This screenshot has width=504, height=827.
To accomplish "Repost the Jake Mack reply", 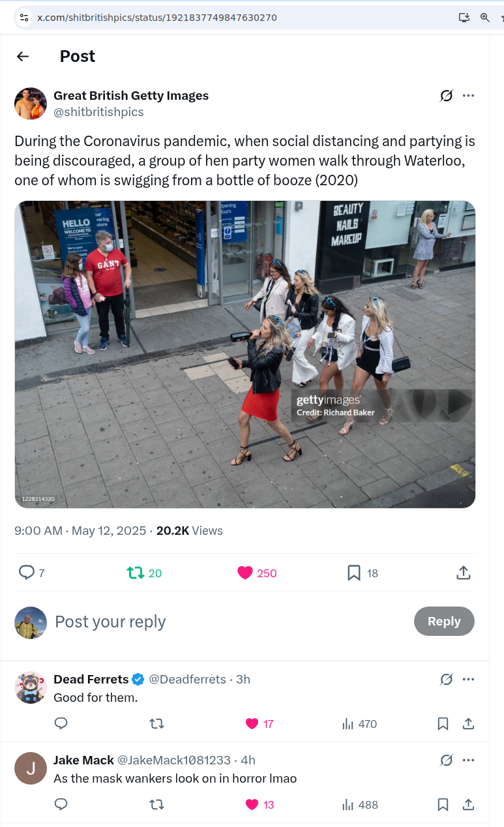I will 156,804.
